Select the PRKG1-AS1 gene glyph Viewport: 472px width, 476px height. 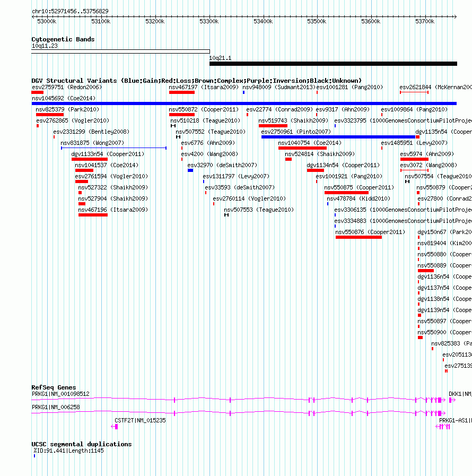[x=443, y=427]
